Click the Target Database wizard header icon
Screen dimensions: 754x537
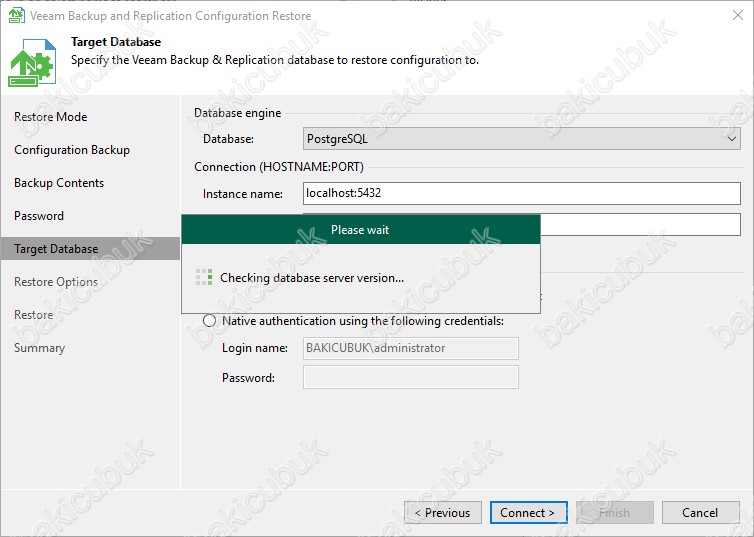click(32, 62)
